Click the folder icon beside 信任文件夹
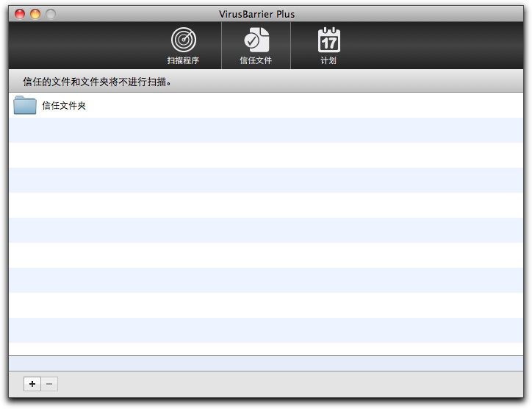The width and height of the screenshot is (532, 409). click(x=25, y=105)
